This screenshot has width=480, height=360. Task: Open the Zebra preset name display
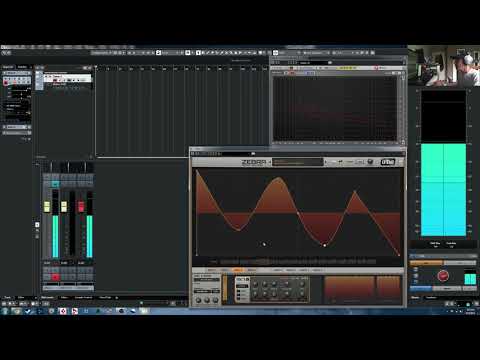[x=298, y=162]
